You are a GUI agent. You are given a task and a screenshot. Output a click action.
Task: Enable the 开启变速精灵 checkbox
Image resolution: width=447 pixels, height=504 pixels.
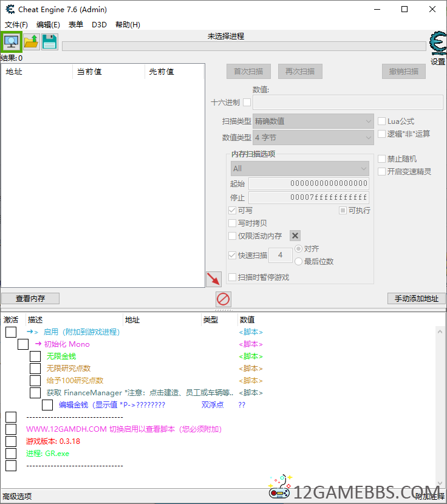pos(382,171)
